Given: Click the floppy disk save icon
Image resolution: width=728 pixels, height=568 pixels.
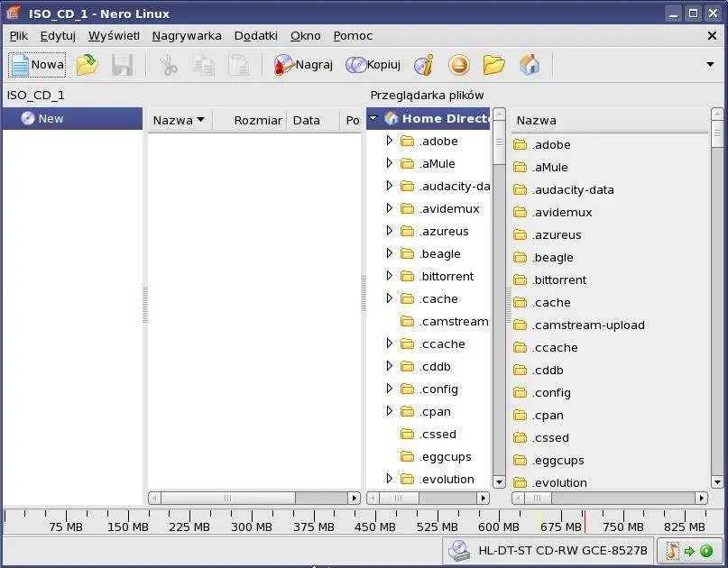Looking at the screenshot, I should (122, 65).
